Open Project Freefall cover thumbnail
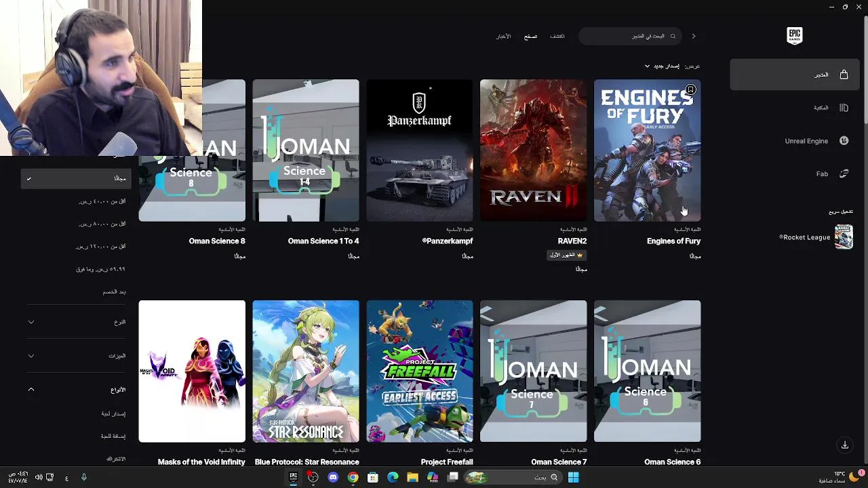The image size is (868, 488). point(420,371)
